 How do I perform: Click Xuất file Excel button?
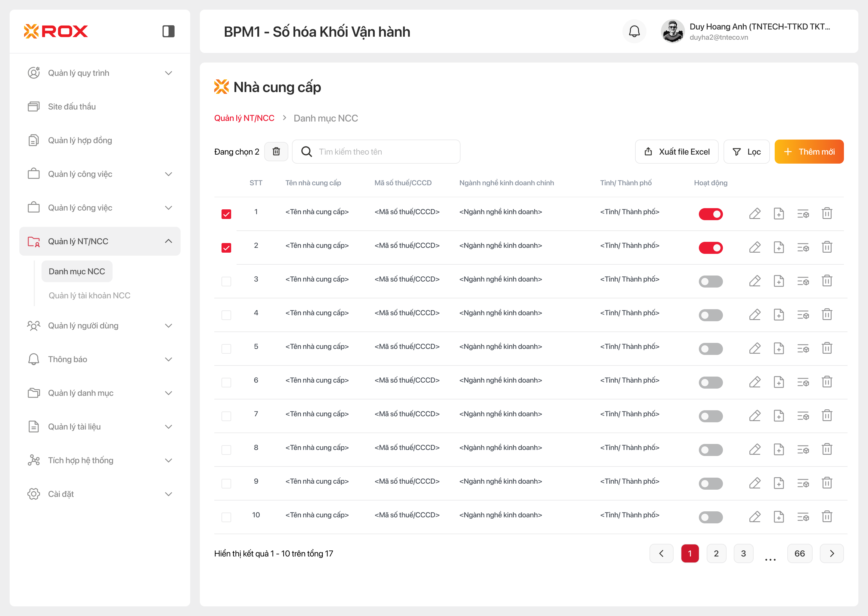pos(676,152)
